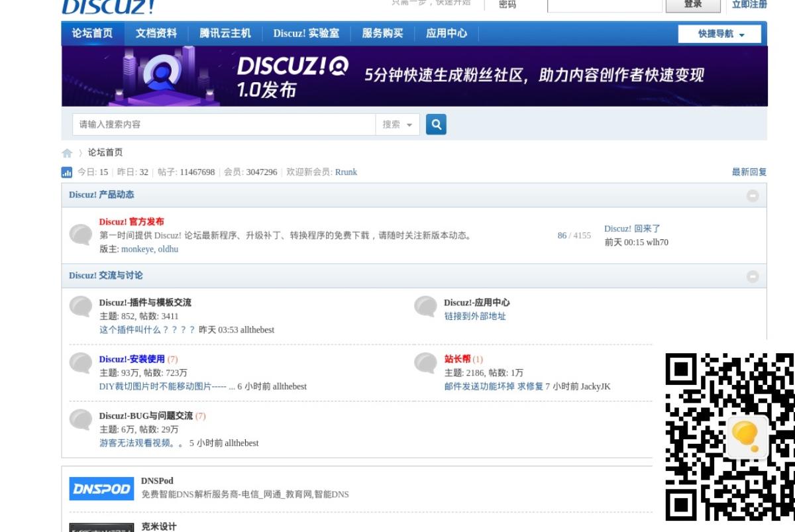Screen dimensions: 795x532
Task: Open the Discuz!-应用中心 forum title
Action: pos(477,303)
